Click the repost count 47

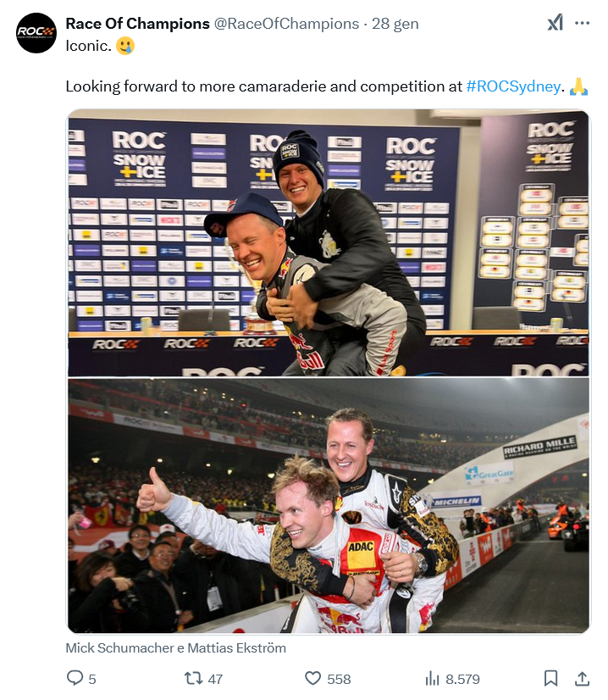click(x=215, y=679)
